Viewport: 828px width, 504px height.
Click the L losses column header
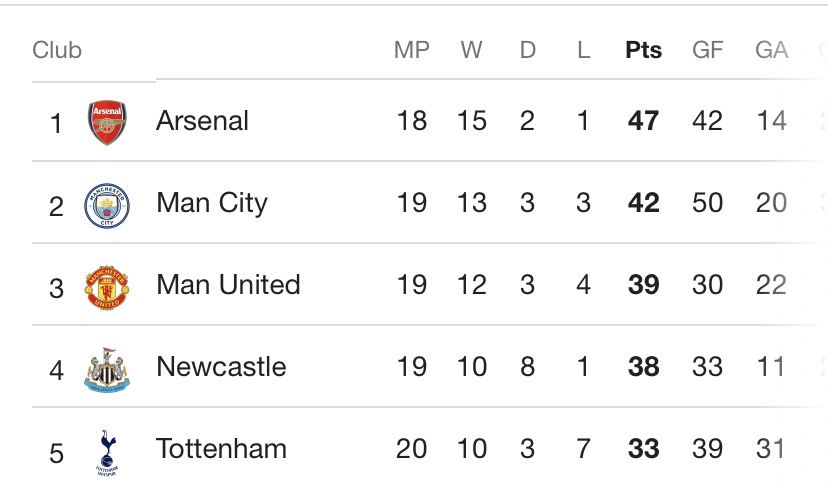coord(583,50)
